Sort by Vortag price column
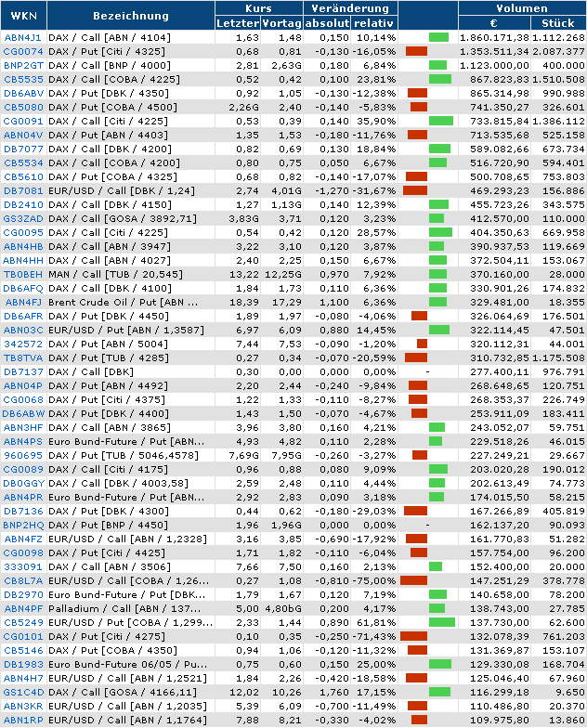This screenshot has width=587, height=728. pos(282,23)
